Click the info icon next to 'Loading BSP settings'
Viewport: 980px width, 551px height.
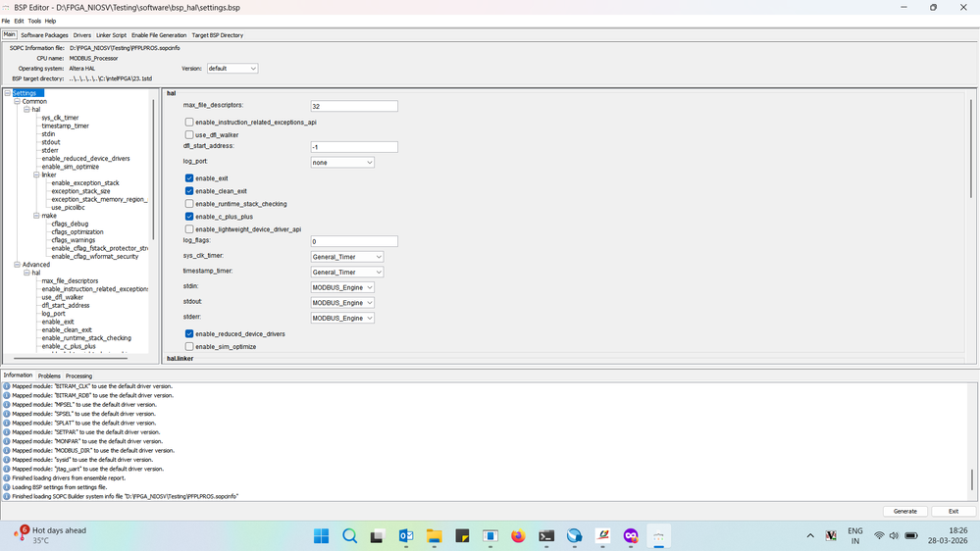click(x=7, y=487)
